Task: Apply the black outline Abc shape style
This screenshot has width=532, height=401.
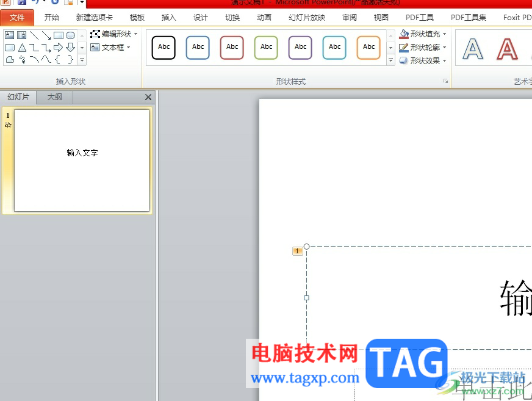Action: (x=164, y=48)
